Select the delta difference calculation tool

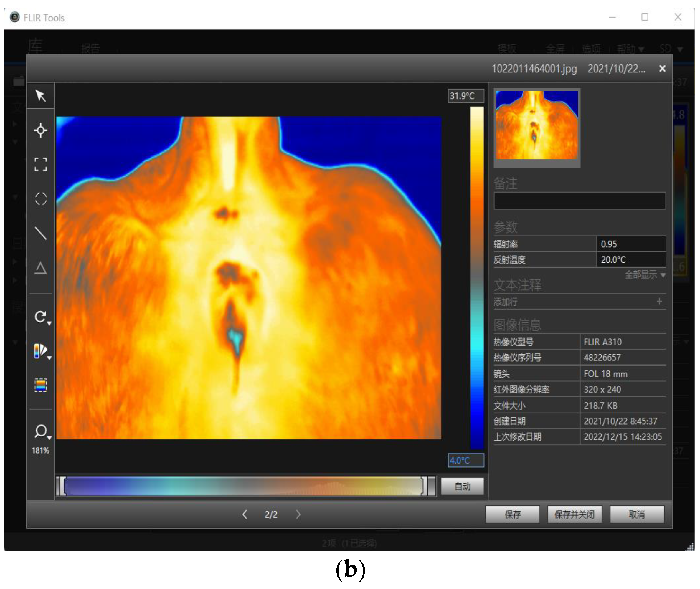click(40, 268)
